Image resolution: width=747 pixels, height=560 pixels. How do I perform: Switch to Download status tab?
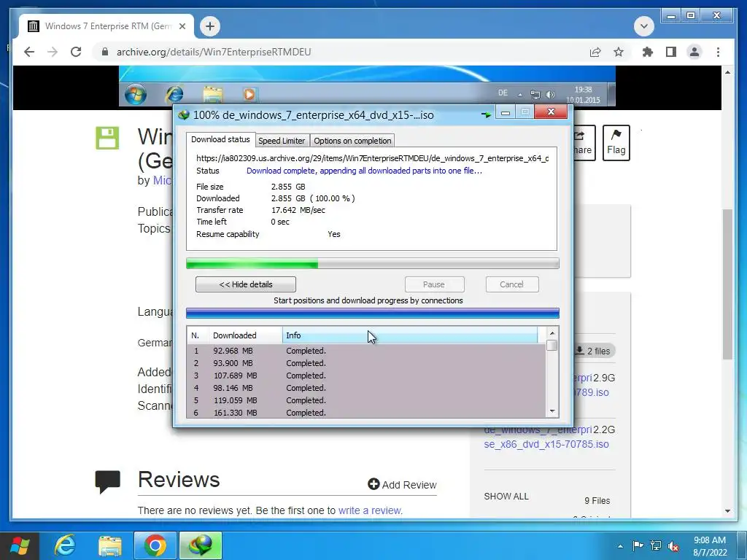220,139
